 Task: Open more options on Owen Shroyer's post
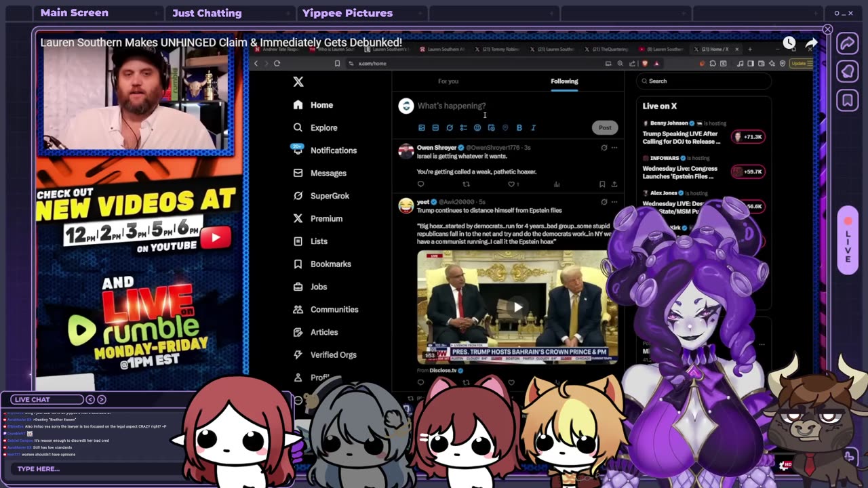tap(614, 147)
